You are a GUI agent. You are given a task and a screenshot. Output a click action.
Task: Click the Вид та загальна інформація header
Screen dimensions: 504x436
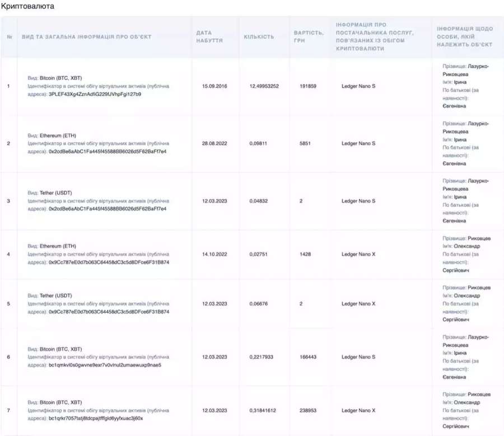point(86,37)
